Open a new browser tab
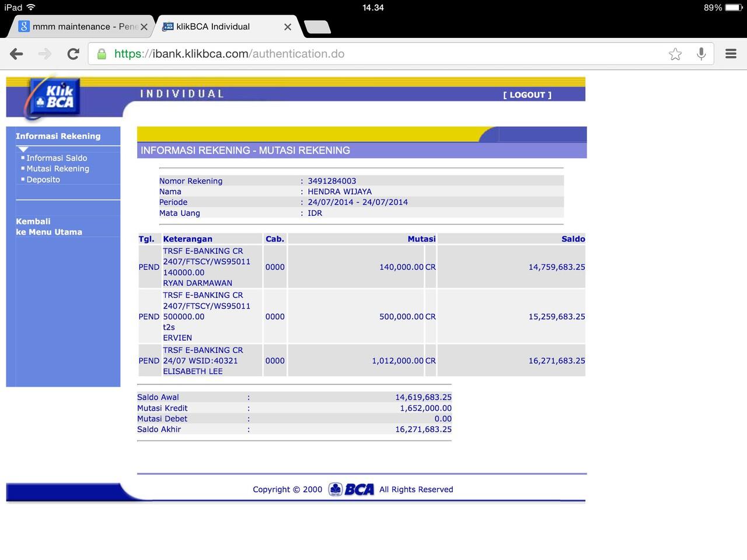747x560 pixels. [317, 27]
